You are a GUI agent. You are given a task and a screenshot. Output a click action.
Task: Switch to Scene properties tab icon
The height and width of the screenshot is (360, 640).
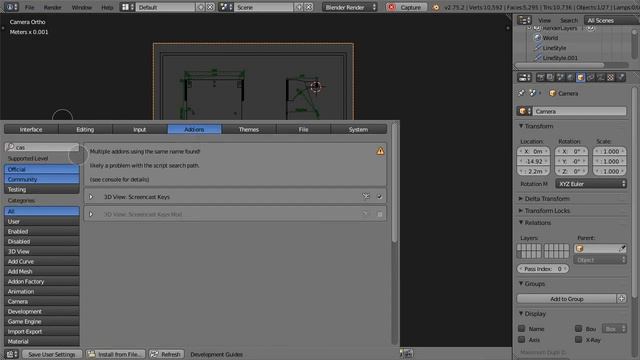point(560,77)
